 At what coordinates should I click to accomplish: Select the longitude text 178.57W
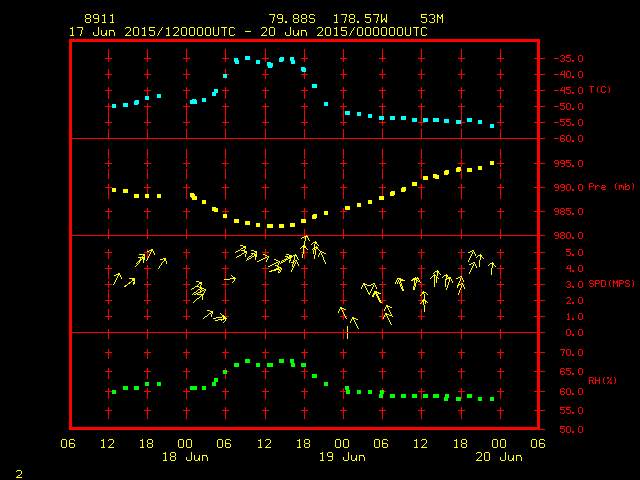pos(360,19)
